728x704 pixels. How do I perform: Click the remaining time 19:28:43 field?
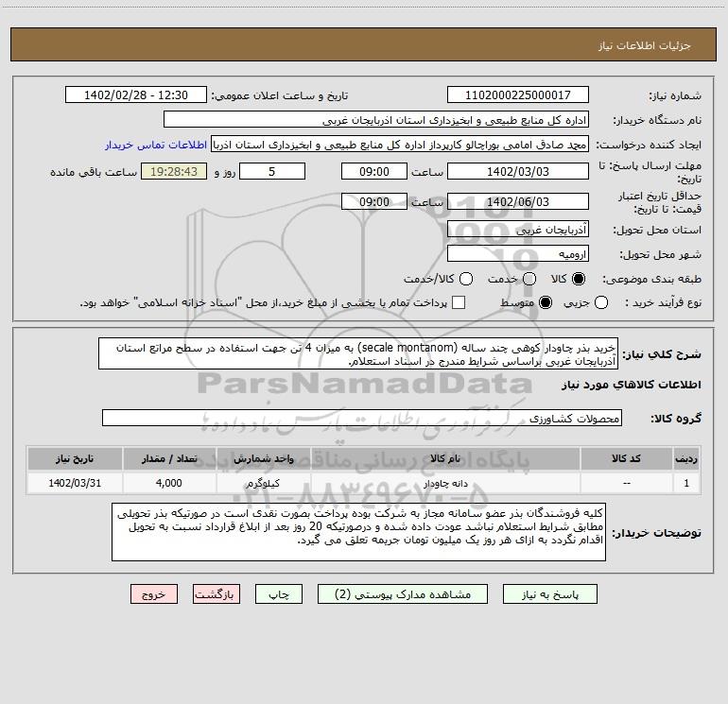[174, 171]
